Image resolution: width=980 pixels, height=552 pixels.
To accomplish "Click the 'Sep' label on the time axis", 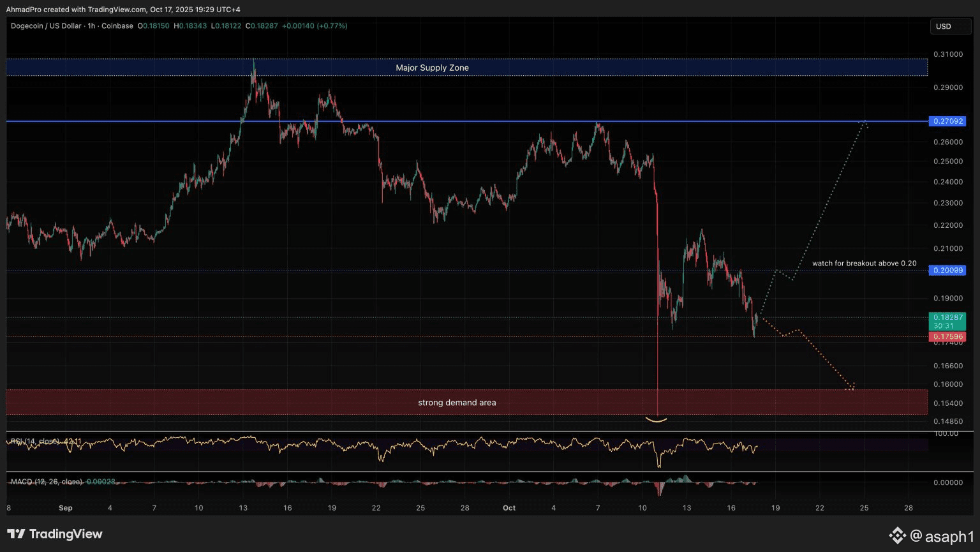I will pos(65,508).
